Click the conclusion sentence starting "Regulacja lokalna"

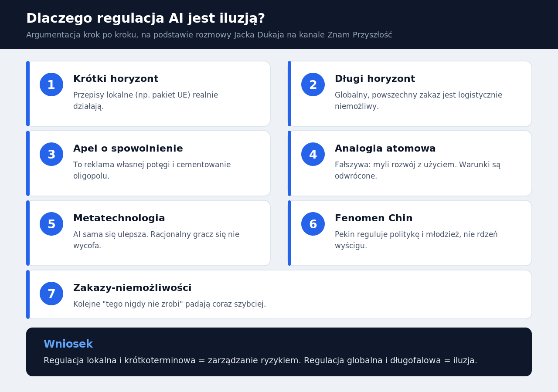click(260, 361)
